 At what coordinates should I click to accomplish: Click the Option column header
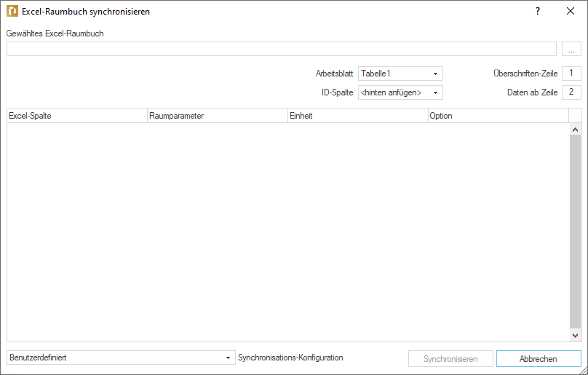498,116
